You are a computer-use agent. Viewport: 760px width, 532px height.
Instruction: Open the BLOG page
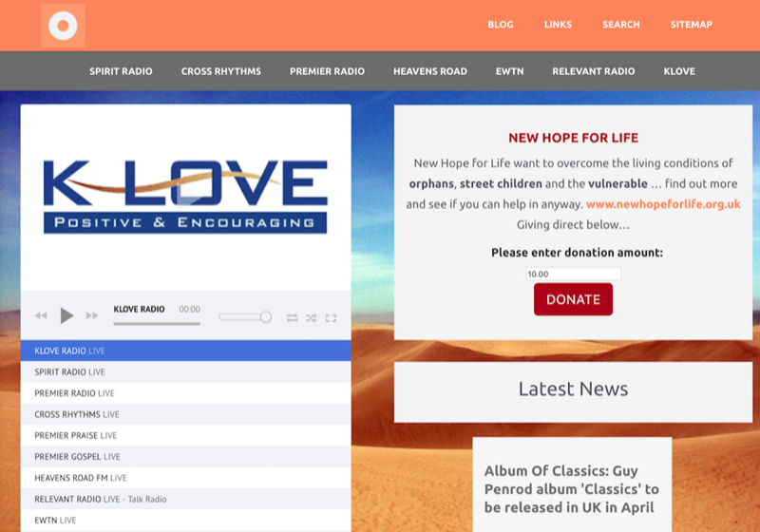pos(501,25)
